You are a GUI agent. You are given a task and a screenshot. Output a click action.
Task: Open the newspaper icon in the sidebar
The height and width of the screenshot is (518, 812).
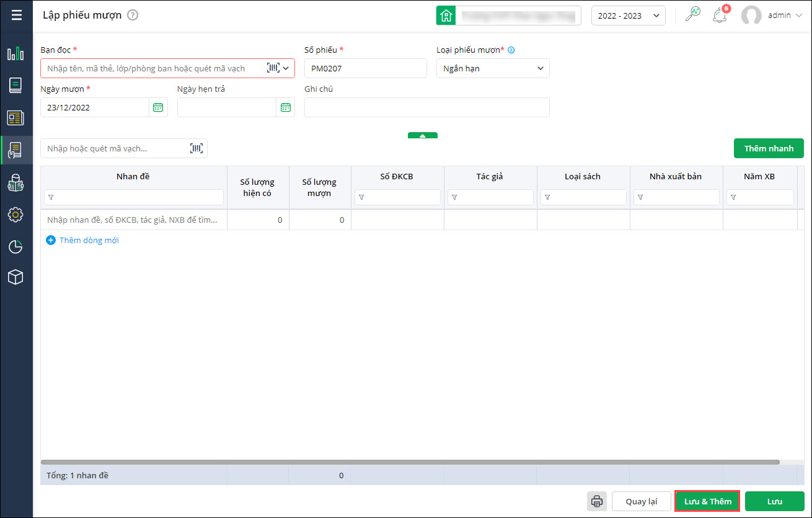point(15,118)
